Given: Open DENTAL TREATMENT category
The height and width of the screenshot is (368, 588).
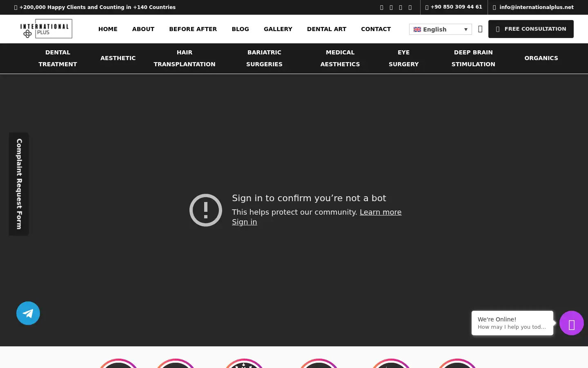Looking at the screenshot, I should click(58, 58).
